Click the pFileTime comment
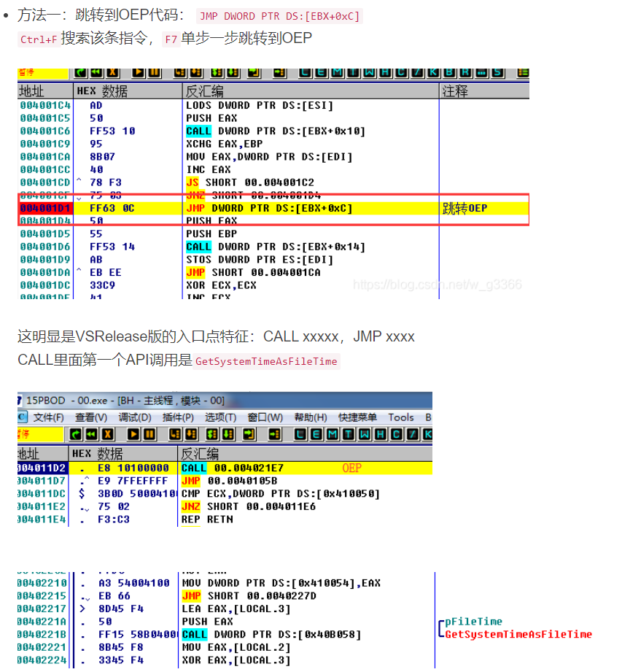 pyautogui.click(x=473, y=622)
